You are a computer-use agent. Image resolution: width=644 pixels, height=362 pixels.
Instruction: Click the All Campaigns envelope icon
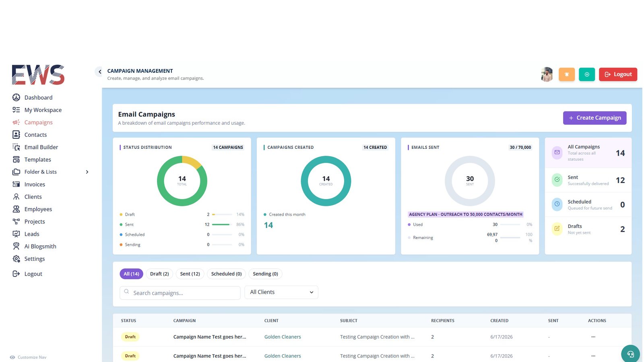[x=557, y=152]
